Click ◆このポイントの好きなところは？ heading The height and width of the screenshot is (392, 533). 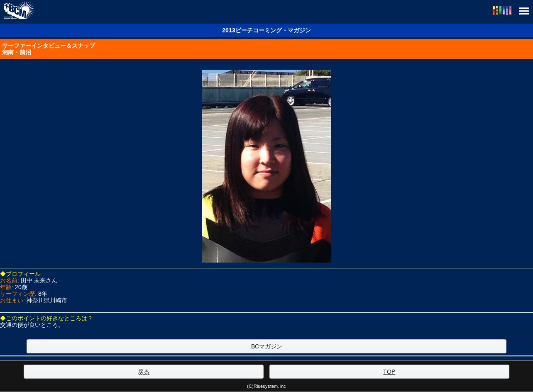pyautogui.click(x=46, y=318)
